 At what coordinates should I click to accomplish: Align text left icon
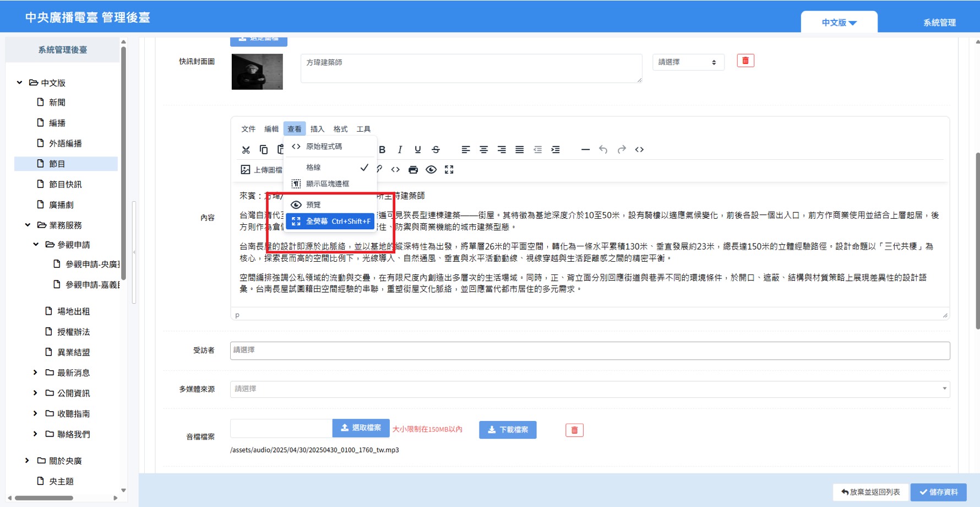tap(466, 149)
